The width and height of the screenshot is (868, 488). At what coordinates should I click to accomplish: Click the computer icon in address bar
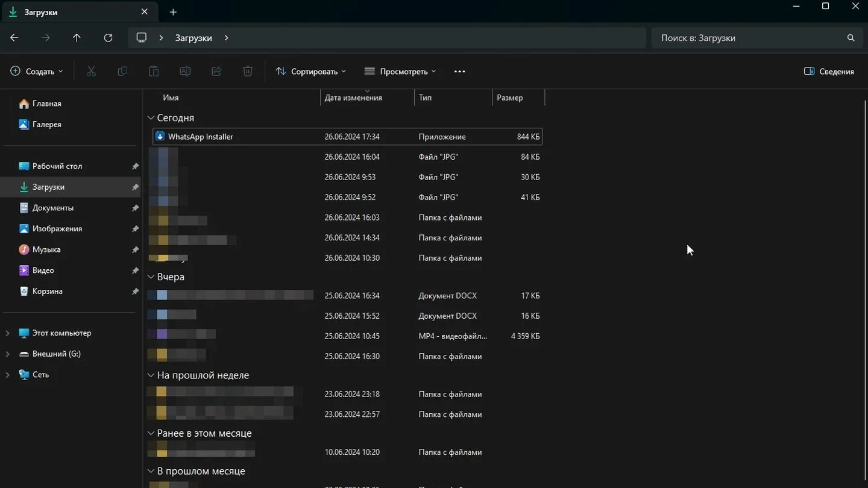coord(142,37)
